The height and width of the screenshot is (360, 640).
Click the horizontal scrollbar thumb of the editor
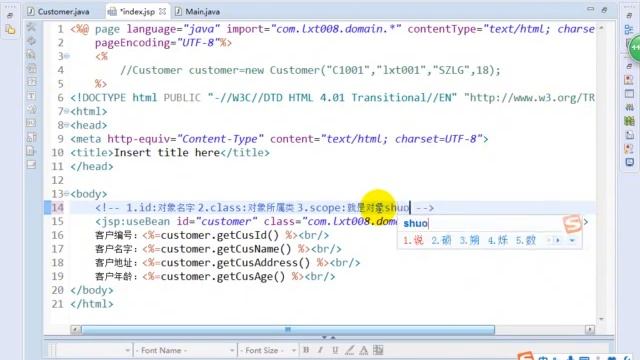tap(288, 329)
